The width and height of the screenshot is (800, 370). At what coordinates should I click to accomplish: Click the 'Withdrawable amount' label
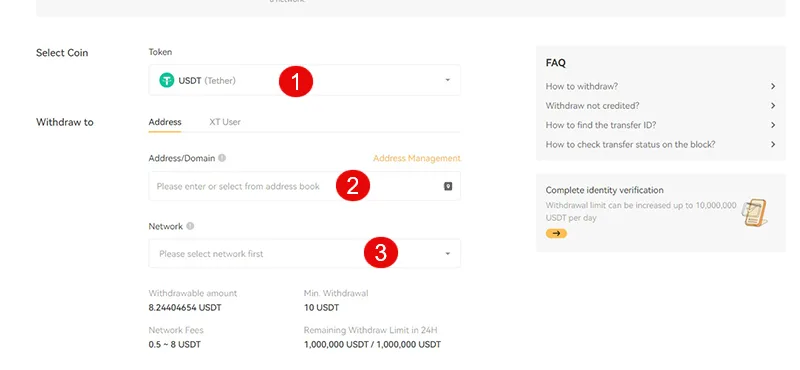(x=193, y=293)
